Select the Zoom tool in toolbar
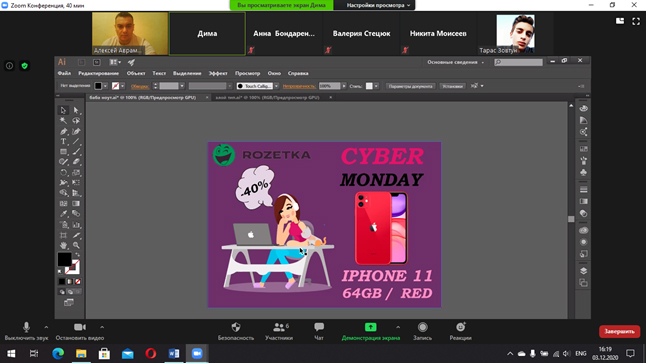This screenshot has height=363, width=646. point(76,246)
